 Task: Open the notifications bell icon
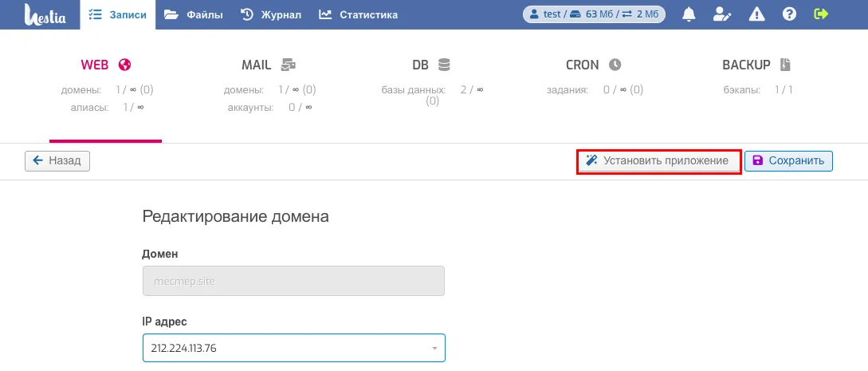point(689,14)
